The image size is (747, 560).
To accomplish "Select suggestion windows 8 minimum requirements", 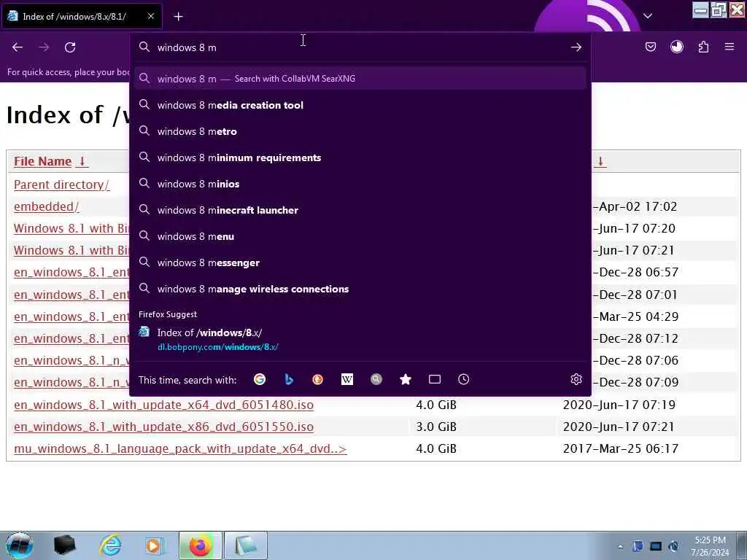I will 360,157.
